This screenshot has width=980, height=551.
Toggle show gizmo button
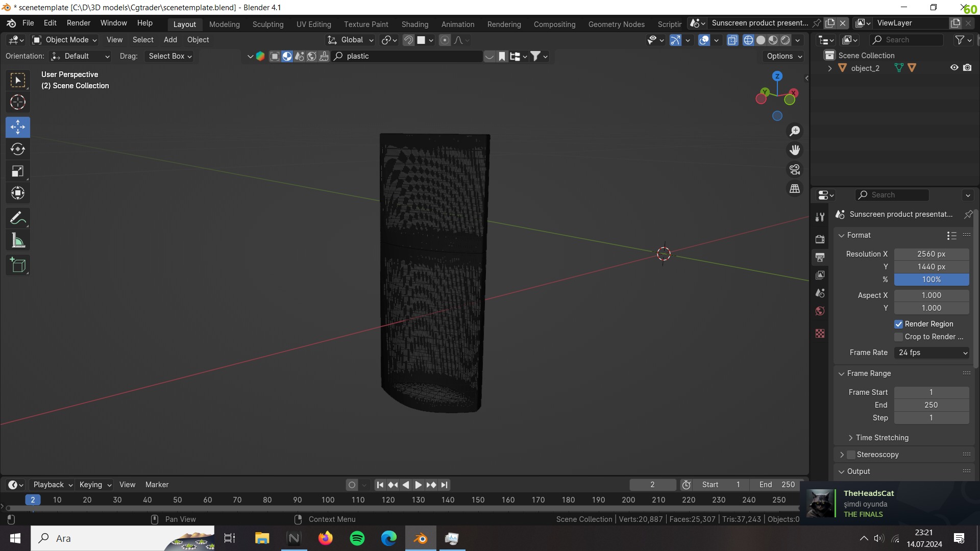[x=675, y=40]
